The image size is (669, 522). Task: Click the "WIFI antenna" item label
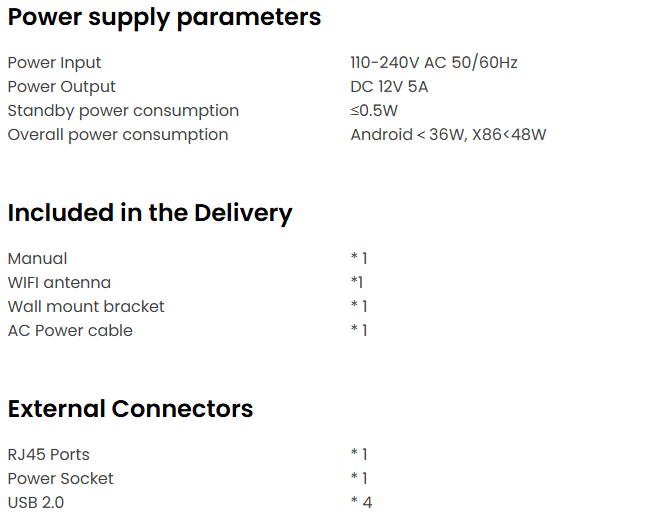pos(59,283)
